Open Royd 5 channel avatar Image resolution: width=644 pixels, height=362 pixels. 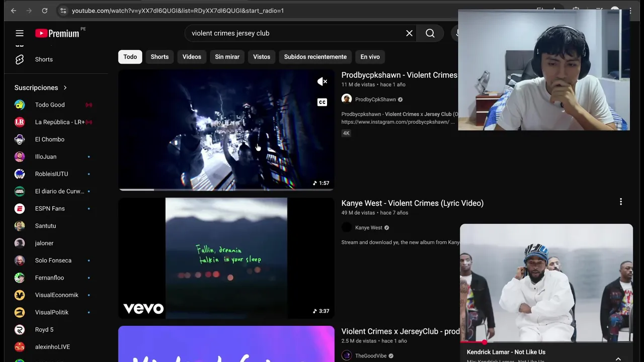[x=20, y=330]
